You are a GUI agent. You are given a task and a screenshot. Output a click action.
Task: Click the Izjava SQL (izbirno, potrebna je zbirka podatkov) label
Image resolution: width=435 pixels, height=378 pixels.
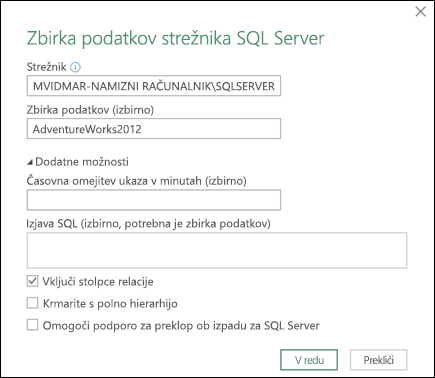pyautogui.click(x=149, y=224)
